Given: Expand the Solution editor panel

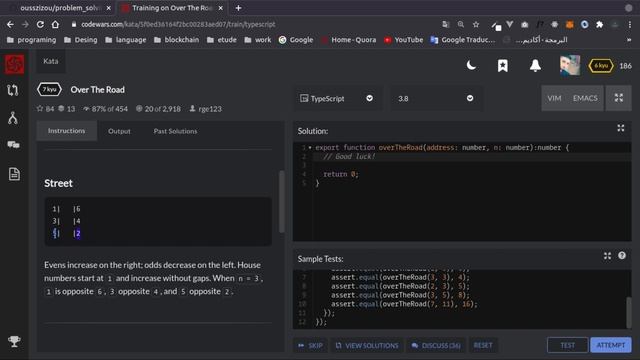Looking at the screenshot, I should pos(621,128).
